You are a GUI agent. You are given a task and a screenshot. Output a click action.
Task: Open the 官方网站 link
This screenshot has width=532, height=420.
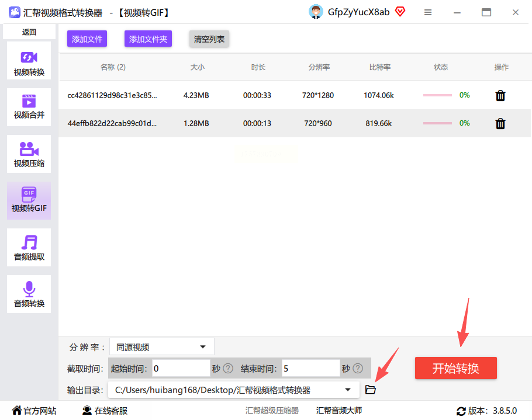tap(34, 411)
